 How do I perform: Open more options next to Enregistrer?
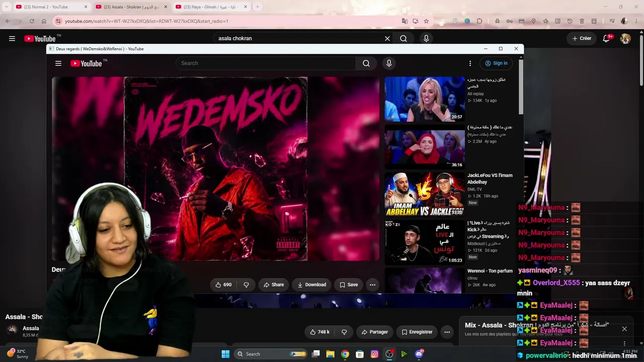(x=447, y=332)
